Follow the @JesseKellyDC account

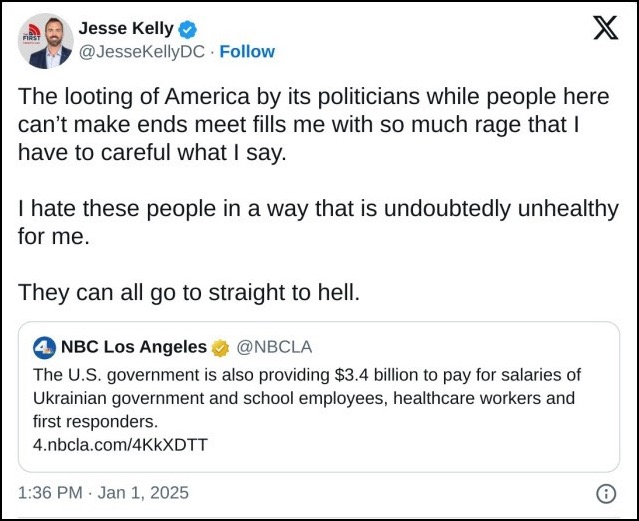[x=247, y=52]
